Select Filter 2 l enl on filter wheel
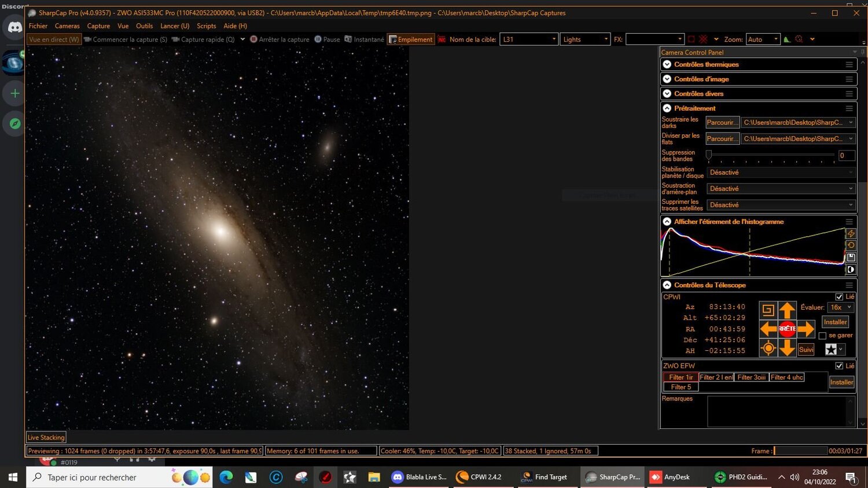 click(x=716, y=377)
